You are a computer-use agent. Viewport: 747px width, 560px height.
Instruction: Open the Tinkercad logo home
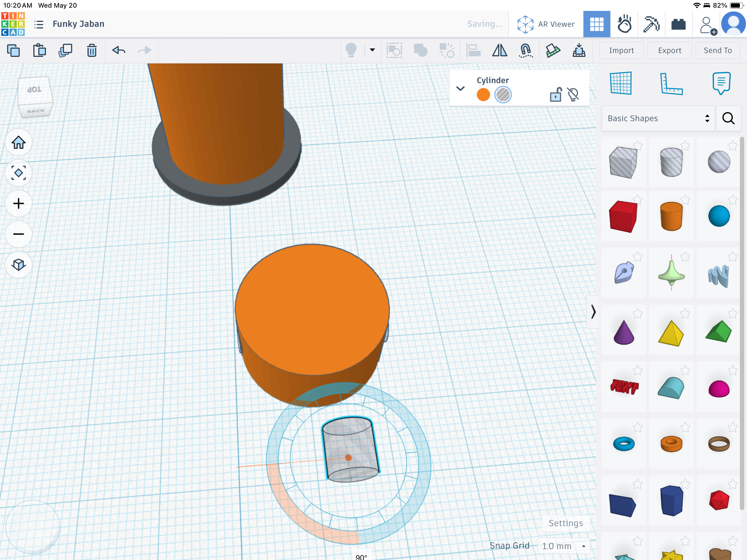(13, 24)
